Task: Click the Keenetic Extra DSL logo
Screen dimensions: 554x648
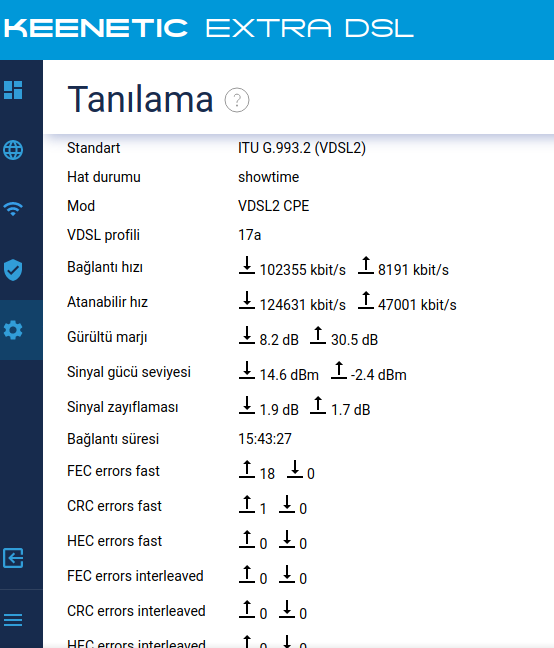Action: [209, 28]
